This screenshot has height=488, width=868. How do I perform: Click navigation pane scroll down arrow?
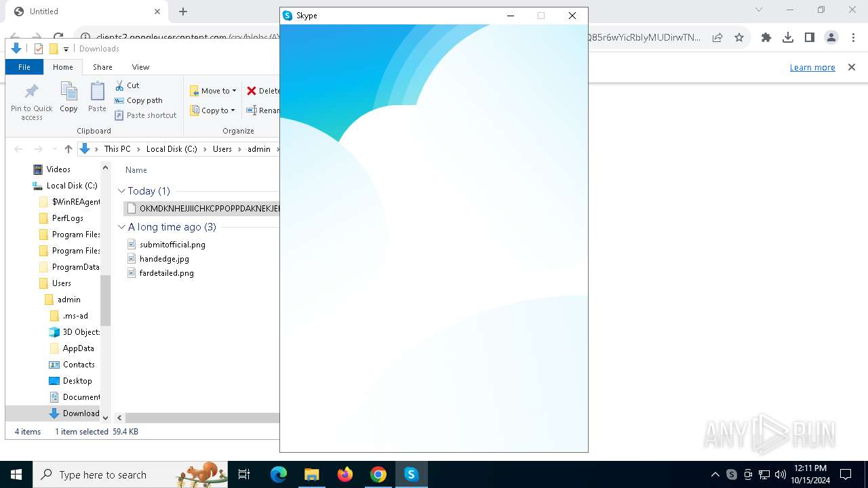tap(105, 418)
